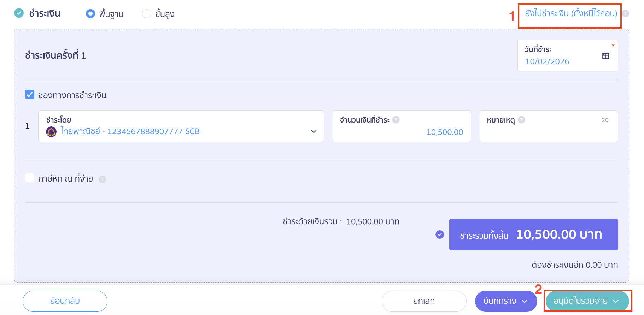The width and height of the screenshot is (644, 315).
Task: Click the check icon next to ชำระรวมทั้งสิ้น amount
Action: click(439, 234)
